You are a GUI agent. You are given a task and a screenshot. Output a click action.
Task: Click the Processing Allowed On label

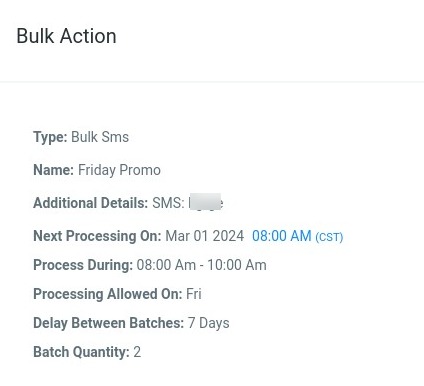108,294
